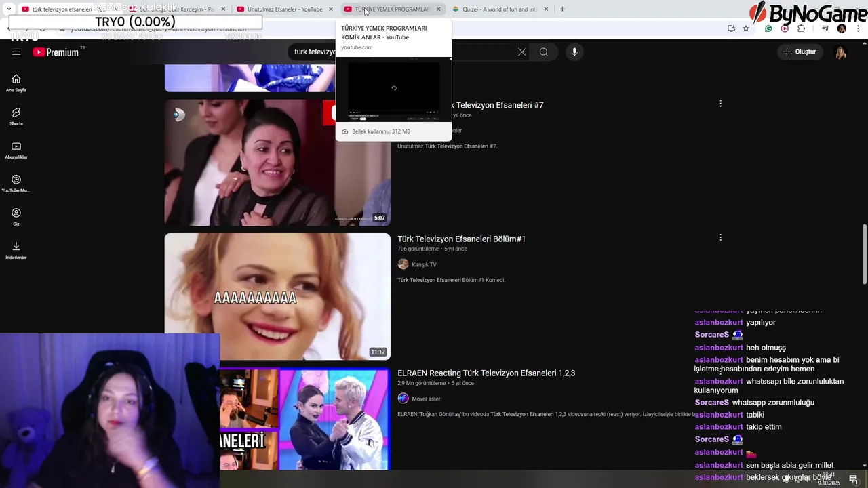This screenshot has width=868, height=488.
Task: Open options for Türk Televizyon Efsaneleri #7 video
Action: (x=720, y=104)
